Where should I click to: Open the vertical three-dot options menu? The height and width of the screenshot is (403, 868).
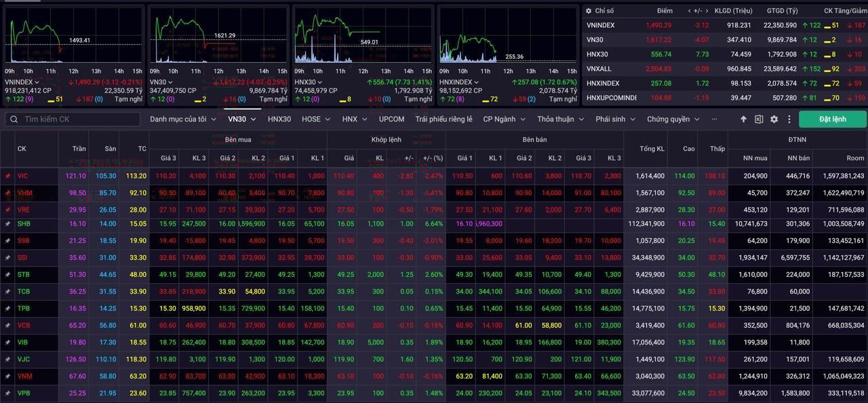(x=789, y=119)
